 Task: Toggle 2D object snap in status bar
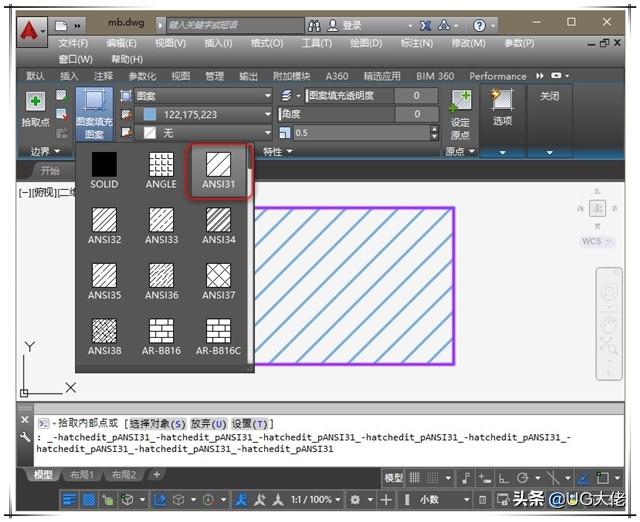602,478
